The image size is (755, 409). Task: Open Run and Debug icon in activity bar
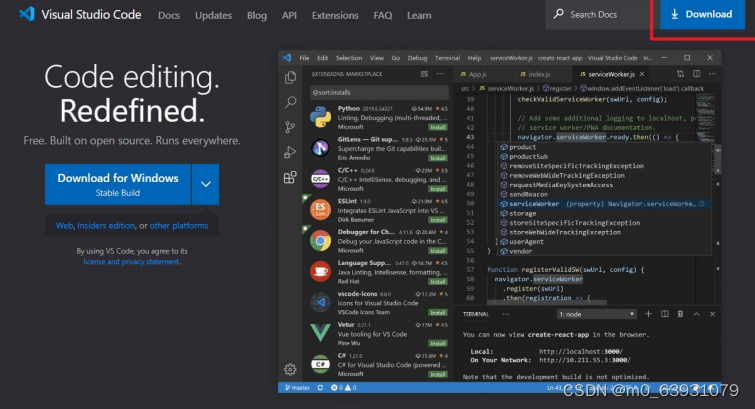[x=290, y=152]
